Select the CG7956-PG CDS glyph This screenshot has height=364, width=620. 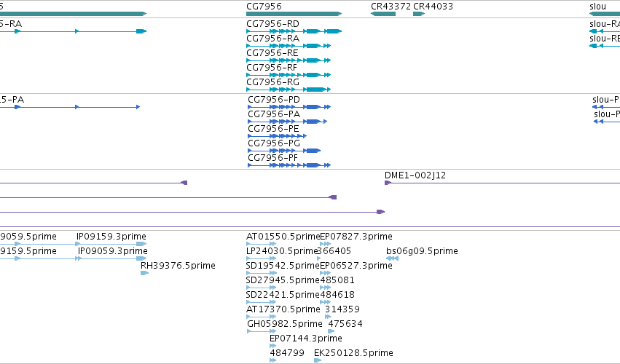point(284,151)
